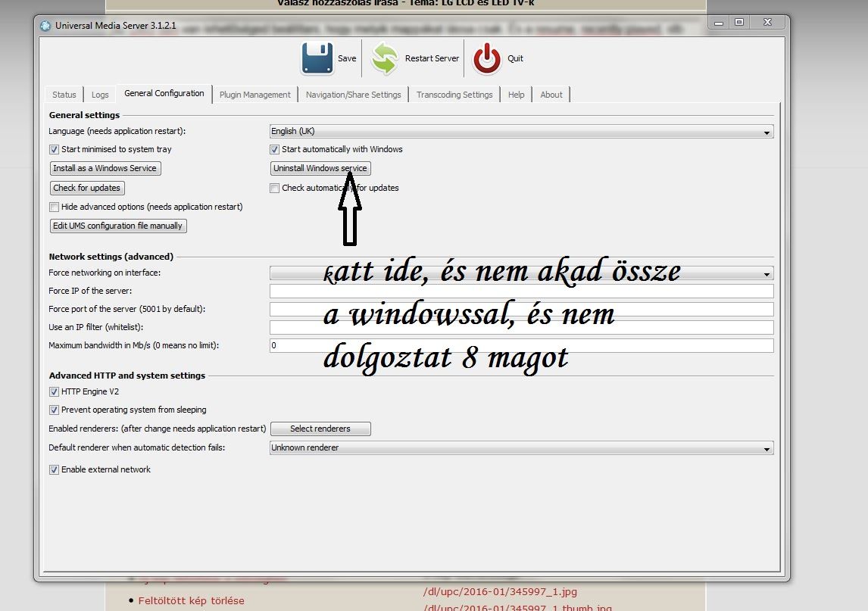This screenshot has height=611, width=868.
Task: Minimize the Universal Media Server window
Action: [x=719, y=23]
